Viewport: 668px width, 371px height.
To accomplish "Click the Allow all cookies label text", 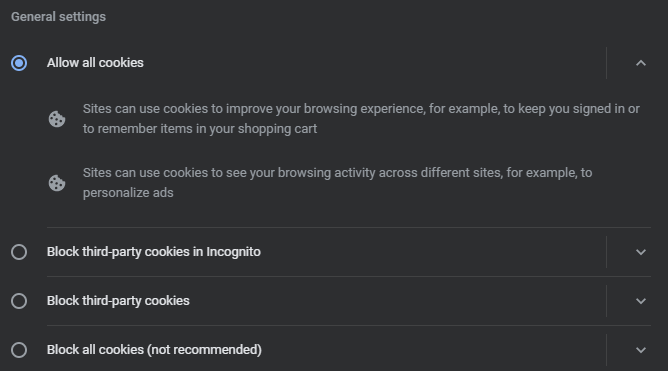I will pos(95,63).
